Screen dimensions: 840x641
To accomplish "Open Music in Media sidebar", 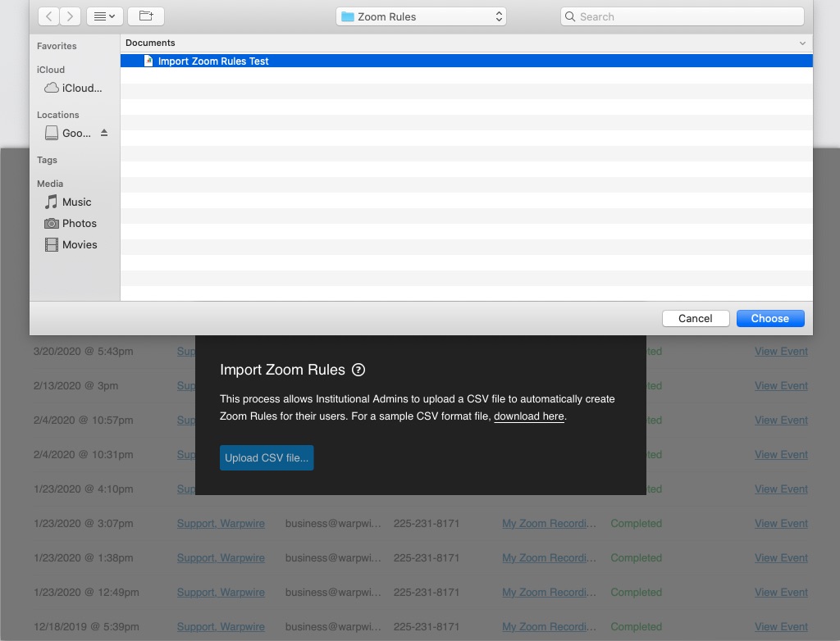I will 68,202.
